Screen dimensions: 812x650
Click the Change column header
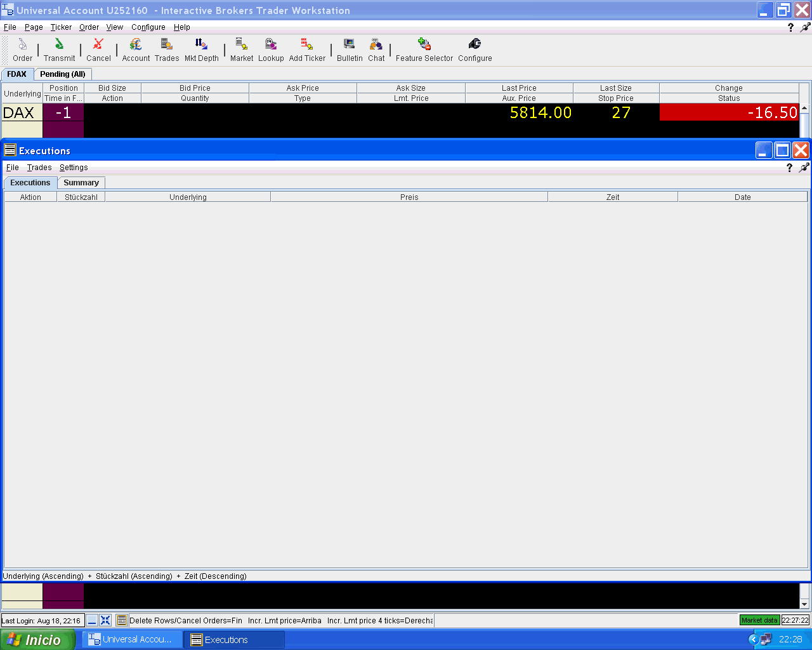(729, 88)
